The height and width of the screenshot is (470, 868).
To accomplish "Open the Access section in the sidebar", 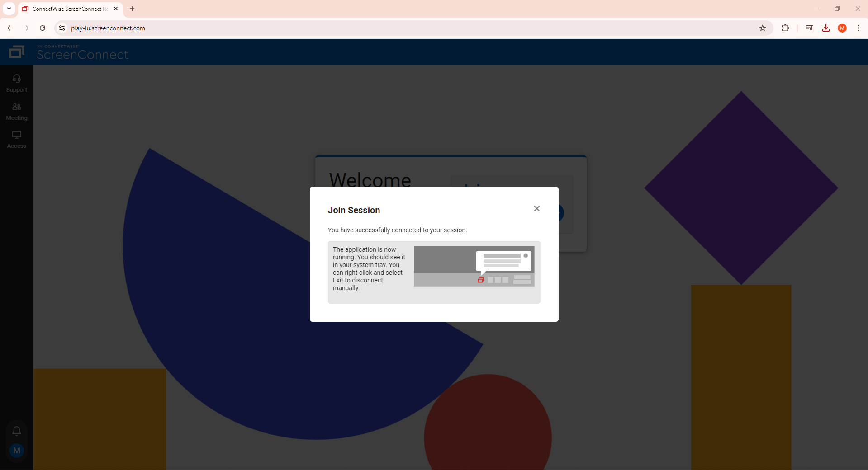I will point(17,140).
